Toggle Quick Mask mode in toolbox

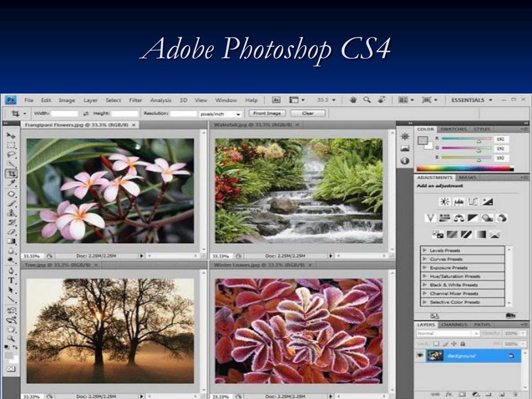coord(11,369)
